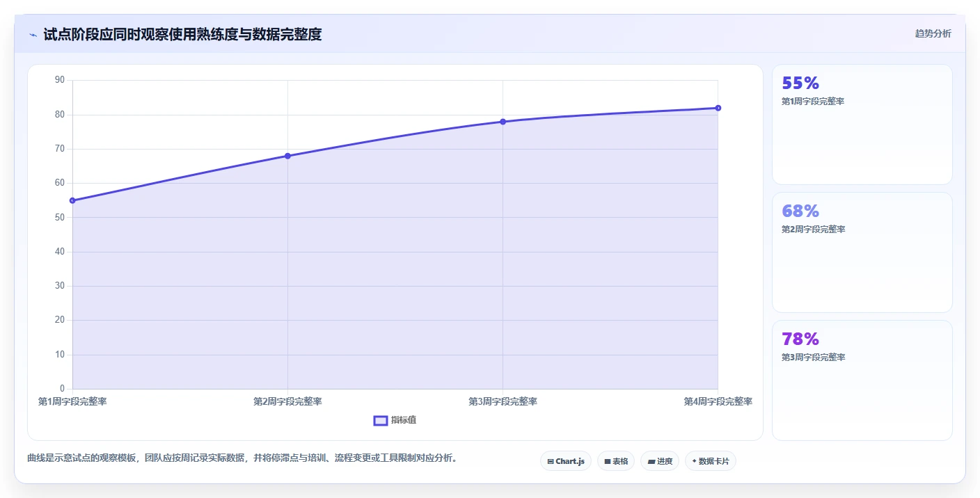This screenshot has width=980, height=498.
Task: Select the 进度 tag chip
Action: pos(660,461)
